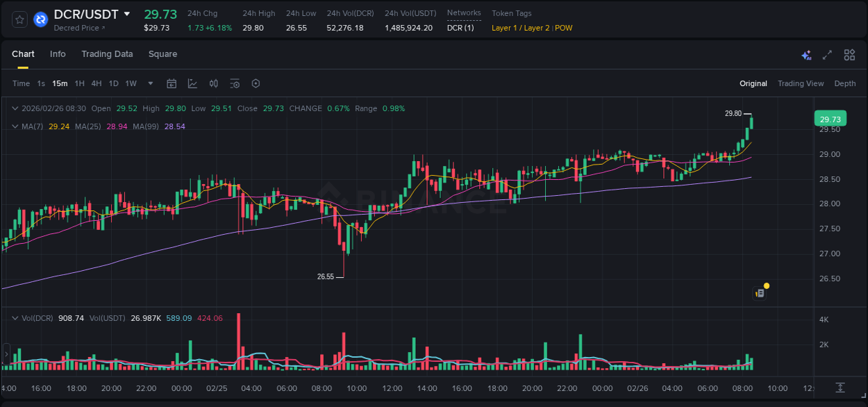Switch to the Trading Data tab
Image resolution: width=868 pixels, height=407 pixels.
107,54
